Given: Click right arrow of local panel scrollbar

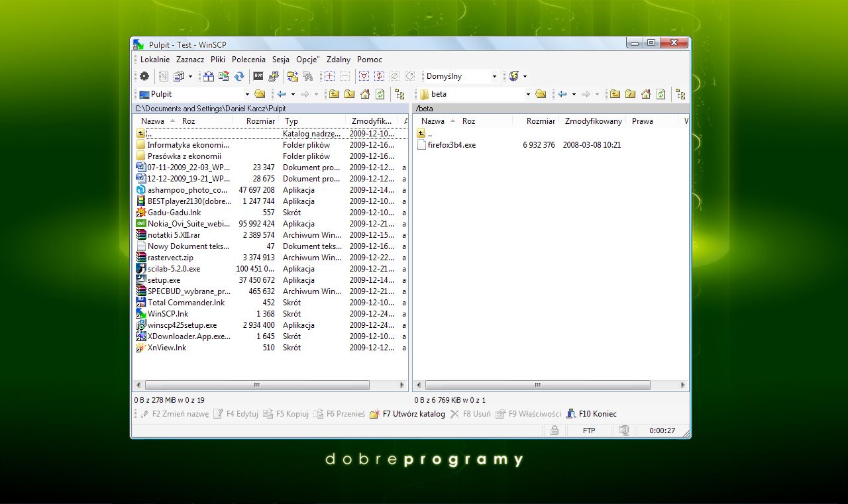Looking at the screenshot, I should click(402, 385).
